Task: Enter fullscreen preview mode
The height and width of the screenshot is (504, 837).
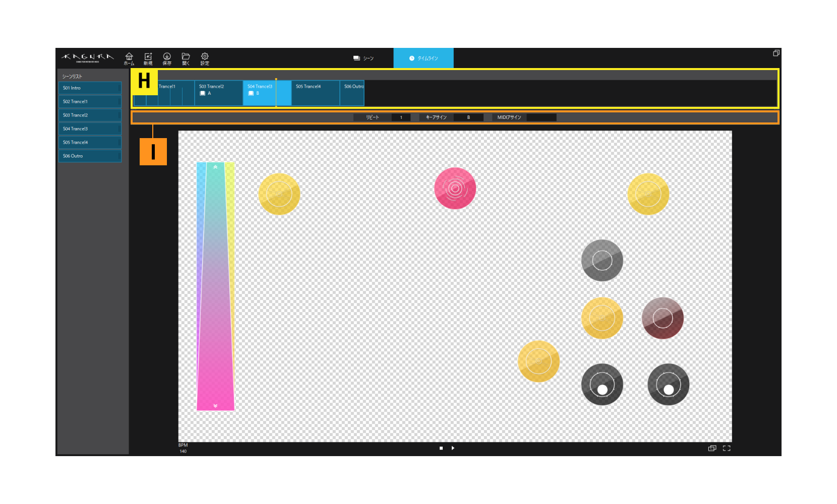Action: point(727,448)
